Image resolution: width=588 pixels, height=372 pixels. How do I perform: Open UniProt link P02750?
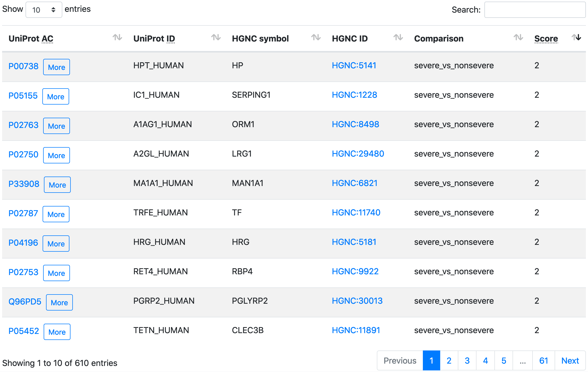23,154
